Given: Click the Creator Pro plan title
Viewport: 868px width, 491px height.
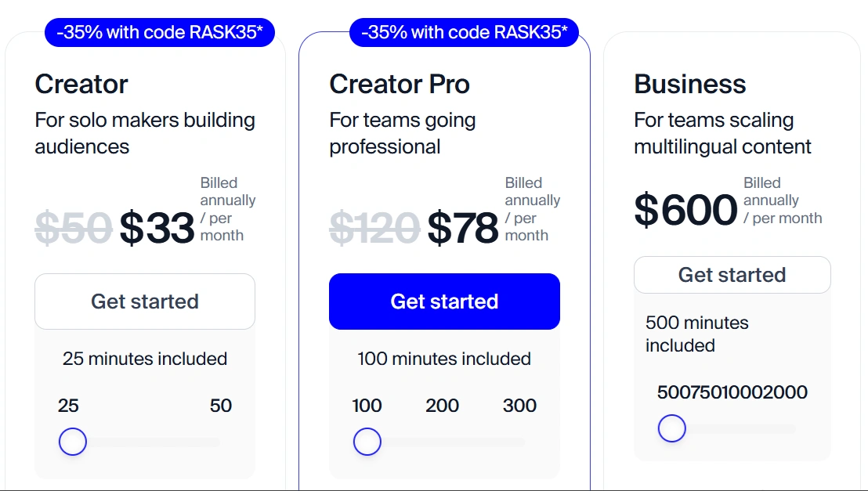Looking at the screenshot, I should tap(400, 84).
